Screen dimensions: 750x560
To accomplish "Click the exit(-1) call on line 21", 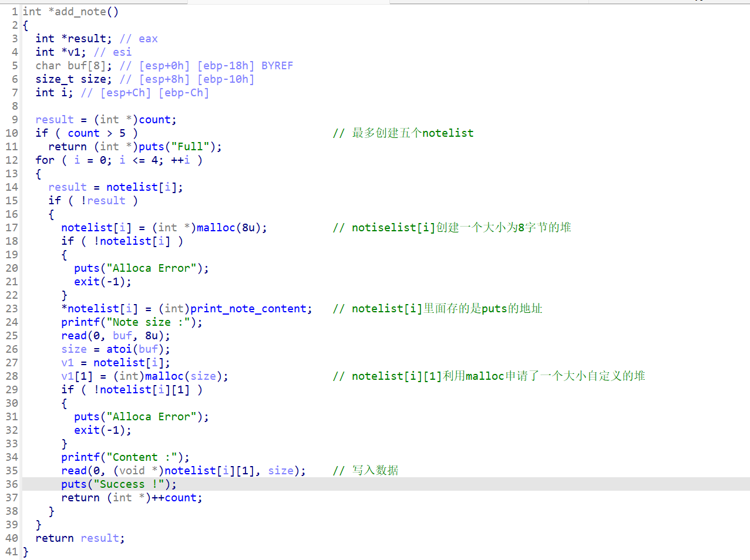I will tap(102, 282).
